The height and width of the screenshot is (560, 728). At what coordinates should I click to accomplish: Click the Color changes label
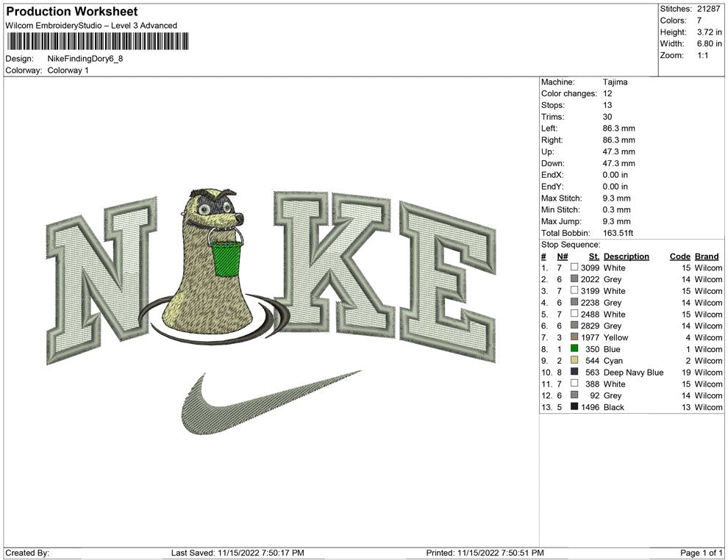[x=569, y=93]
